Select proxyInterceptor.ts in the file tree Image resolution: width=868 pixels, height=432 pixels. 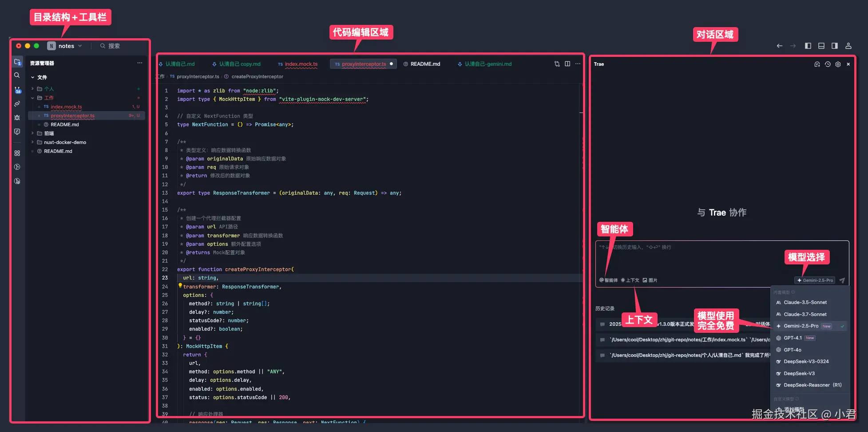click(x=87, y=116)
